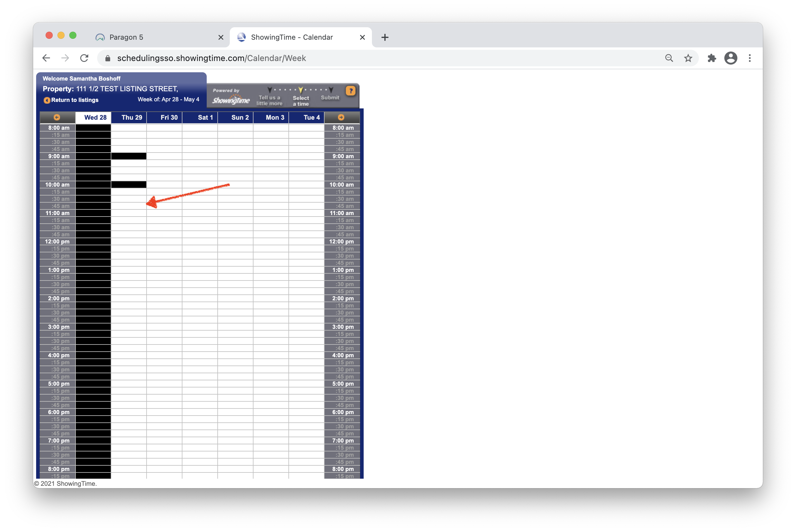Click 'Welcome Samantha Boshoff' text
Viewport: 796px width, 532px height.
point(81,79)
